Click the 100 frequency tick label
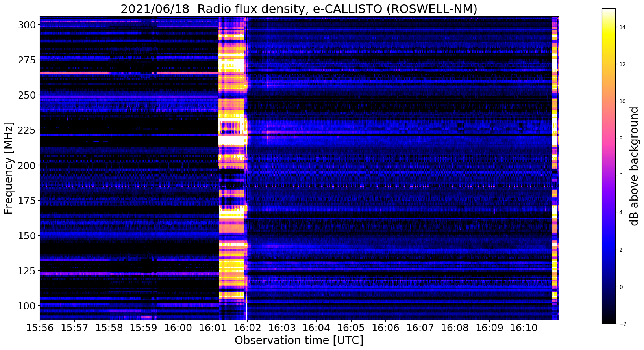 [x=27, y=306]
